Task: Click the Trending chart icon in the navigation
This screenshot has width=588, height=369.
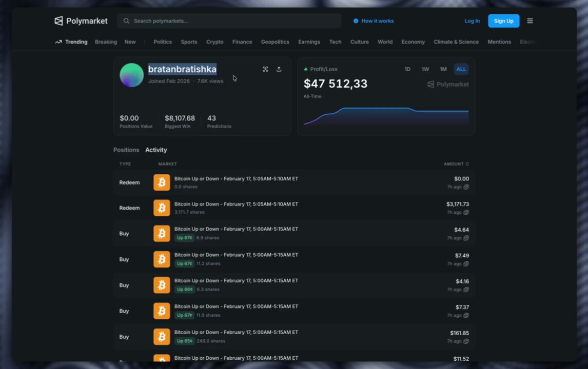Action: [x=58, y=42]
